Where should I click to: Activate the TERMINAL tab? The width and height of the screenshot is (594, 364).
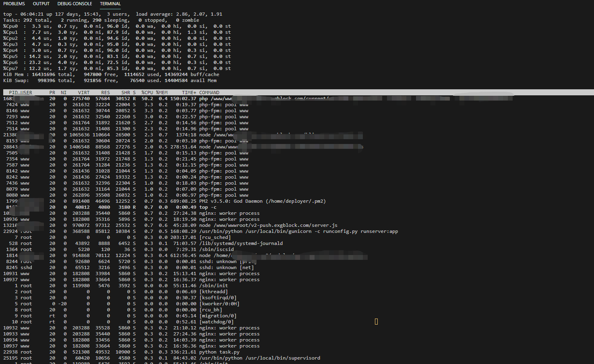coord(110,4)
